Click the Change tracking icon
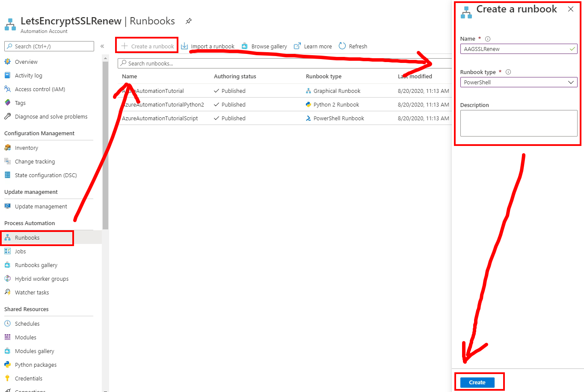The width and height of the screenshot is (584, 392). pos(7,161)
